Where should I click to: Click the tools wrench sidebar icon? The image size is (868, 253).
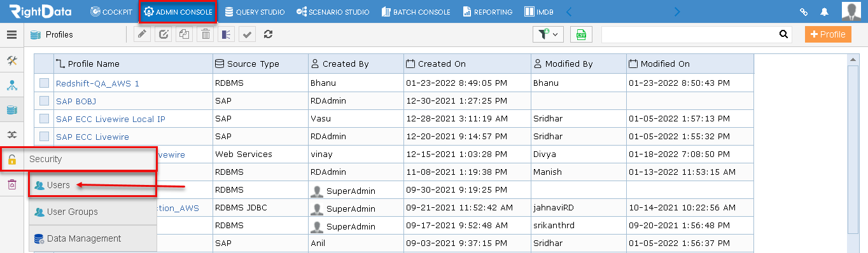tap(11, 60)
